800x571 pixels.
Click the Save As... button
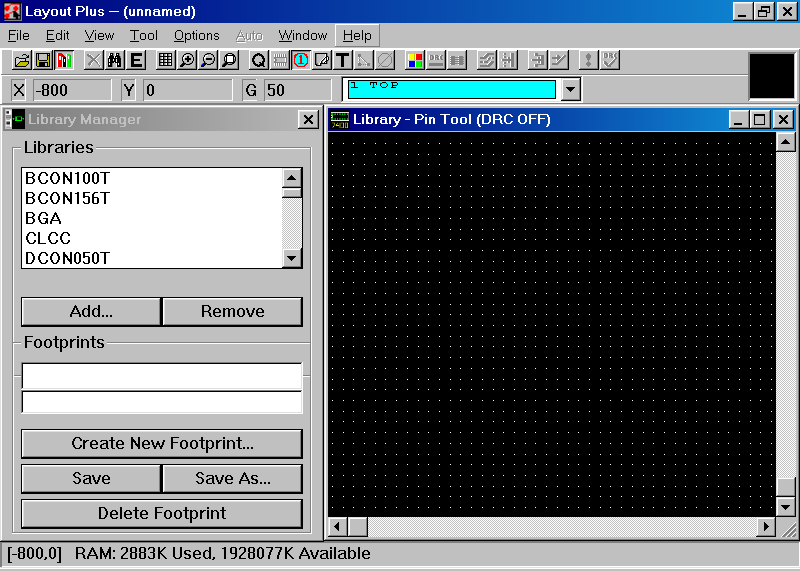tap(233, 478)
